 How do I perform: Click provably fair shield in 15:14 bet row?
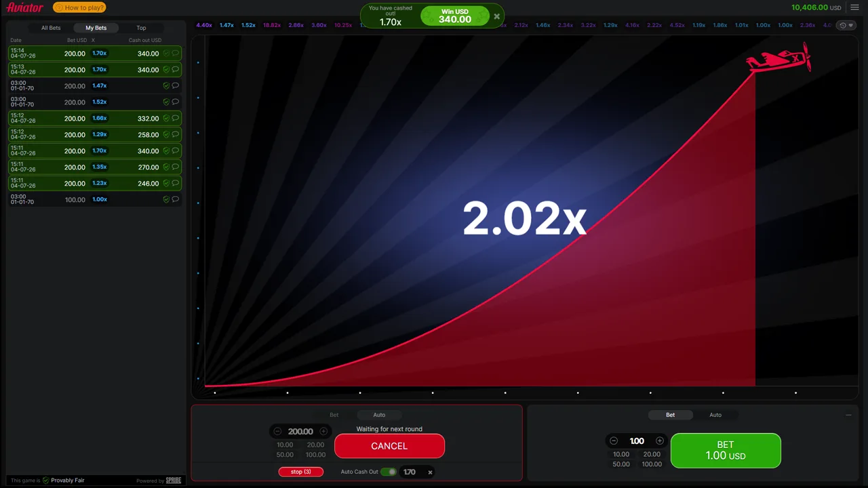166,53
